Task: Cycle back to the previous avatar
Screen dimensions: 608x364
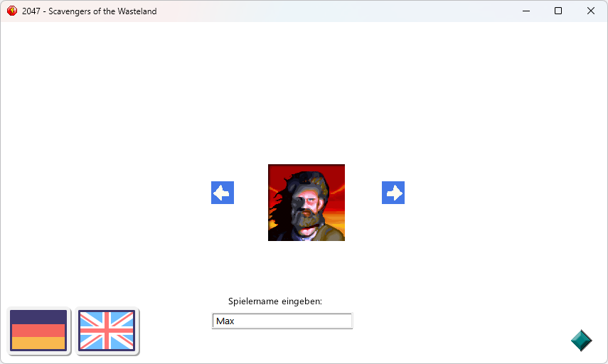Action: (x=223, y=193)
